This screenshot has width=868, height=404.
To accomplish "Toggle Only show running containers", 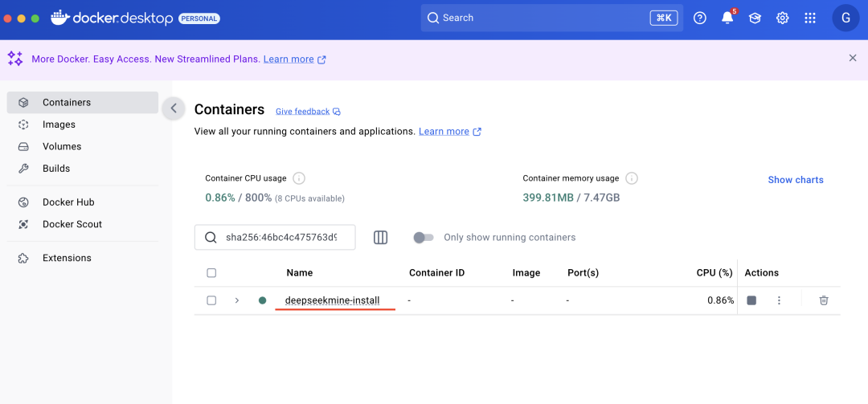I will coord(424,238).
